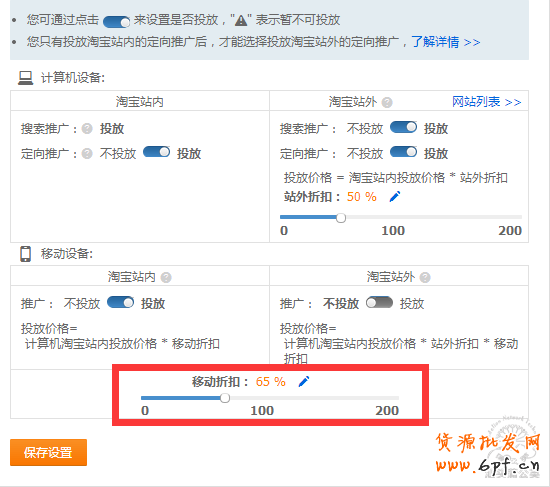Click the help icon beside computer 淘宝站外 header
Screen dimensions: 550x487
point(387,102)
